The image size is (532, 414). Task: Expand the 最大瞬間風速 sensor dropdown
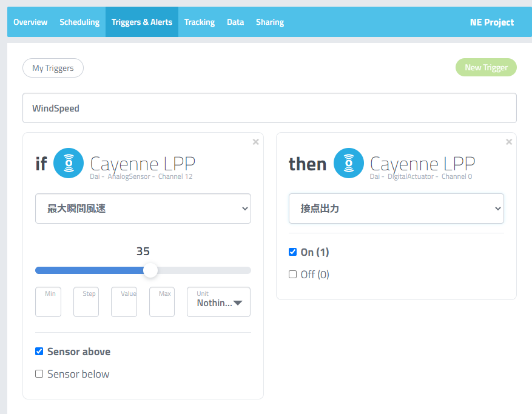pyautogui.click(x=143, y=209)
